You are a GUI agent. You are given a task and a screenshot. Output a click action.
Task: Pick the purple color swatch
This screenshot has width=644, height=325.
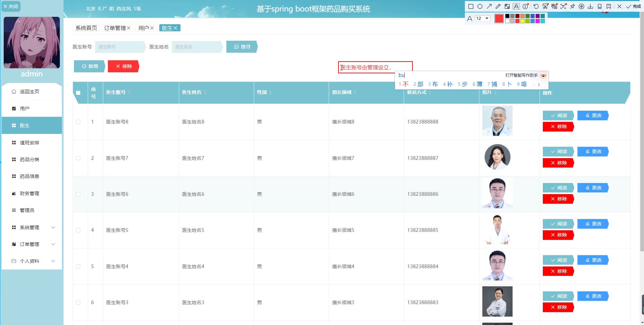click(x=538, y=16)
